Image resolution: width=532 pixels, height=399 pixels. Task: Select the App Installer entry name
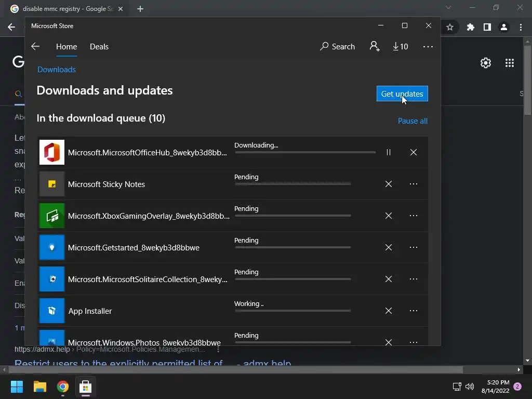90,311
